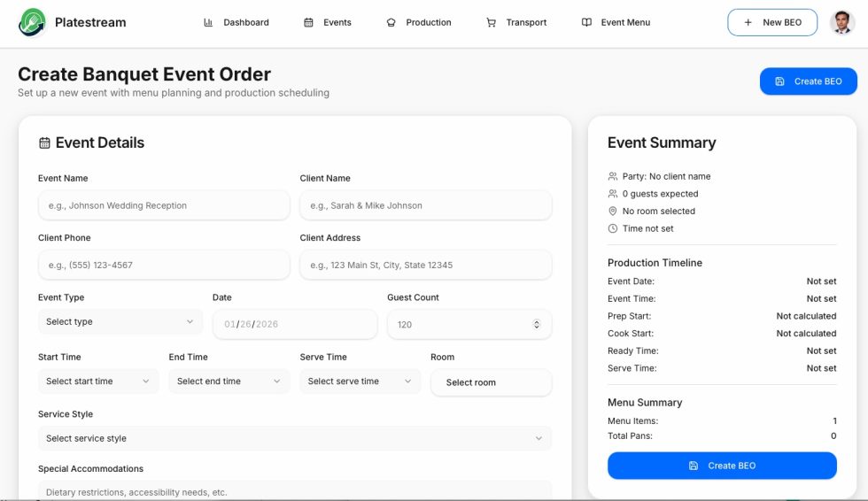Click the Select room field
The width and height of the screenshot is (868, 501).
(x=491, y=382)
